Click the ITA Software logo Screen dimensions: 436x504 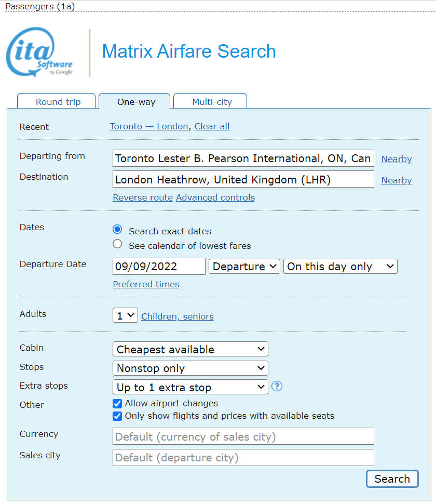point(39,52)
